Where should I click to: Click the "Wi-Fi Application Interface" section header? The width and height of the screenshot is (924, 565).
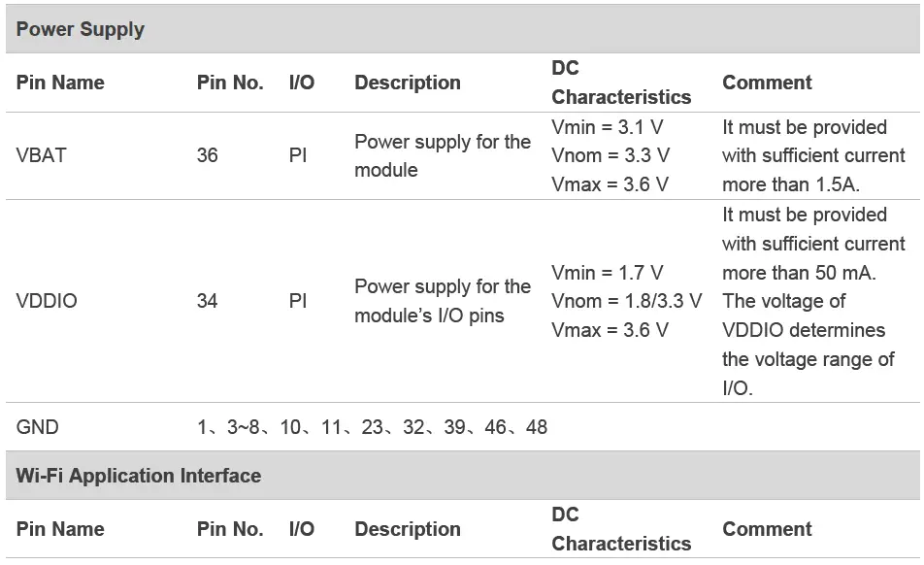click(138, 476)
